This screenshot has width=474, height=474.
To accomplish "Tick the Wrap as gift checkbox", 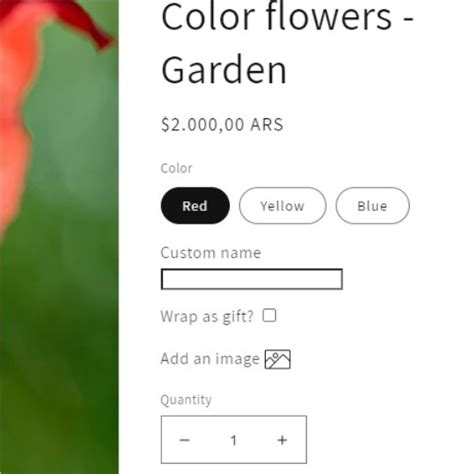I will [269, 315].
